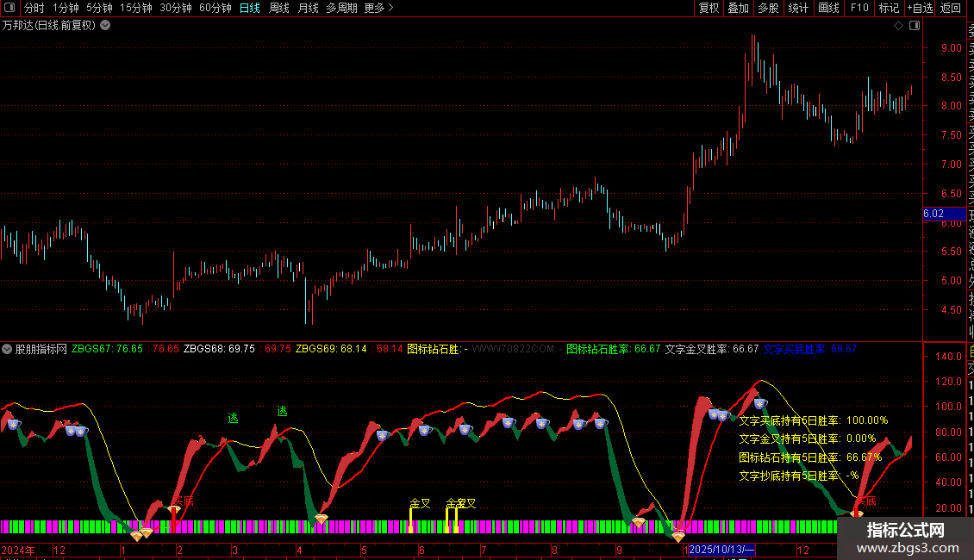Click the yellow 金叉 signal near month 6
Image resolution: width=974 pixels, height=560 pixels.
coord(421,503)
